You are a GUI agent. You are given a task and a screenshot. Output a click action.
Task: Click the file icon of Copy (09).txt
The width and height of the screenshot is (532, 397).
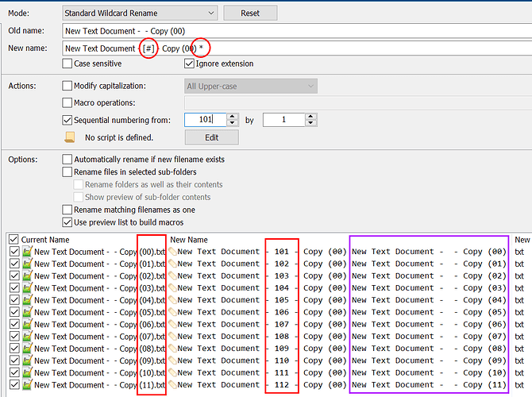27,360
